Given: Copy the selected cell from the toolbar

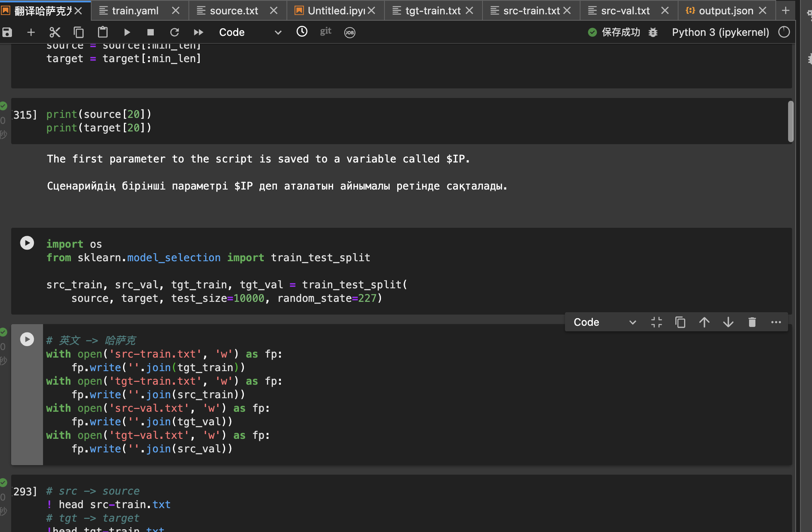Looking at the screenshot, I should [79, 32].
